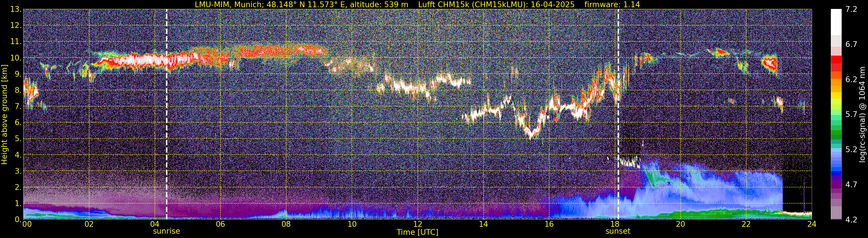The width and height of the screenshot is (868, 238).
Task: Click the 'log(rc-signal) @ 1064 nm' colorbar title
Action: click(863, 114)
